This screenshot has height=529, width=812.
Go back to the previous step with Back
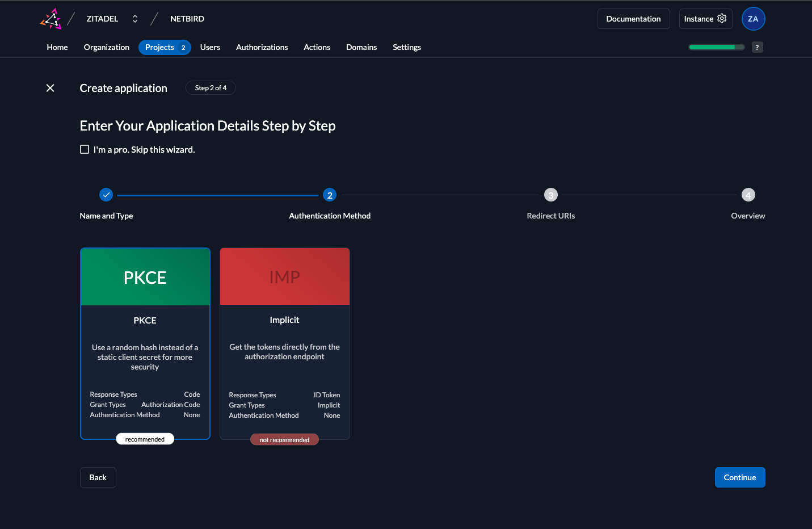pyautogui.click(x=98, y=477)
